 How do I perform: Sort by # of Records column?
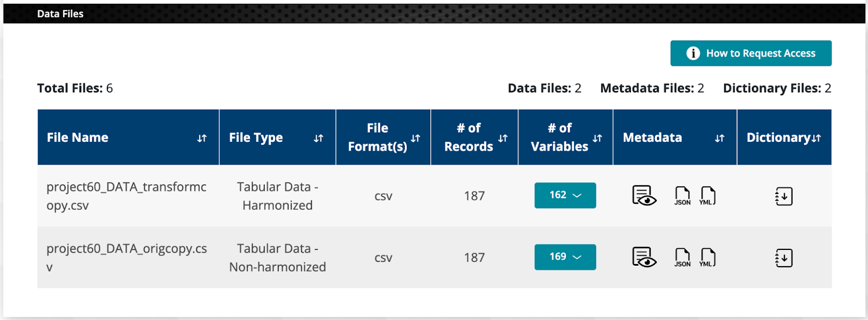coord(503,139)
